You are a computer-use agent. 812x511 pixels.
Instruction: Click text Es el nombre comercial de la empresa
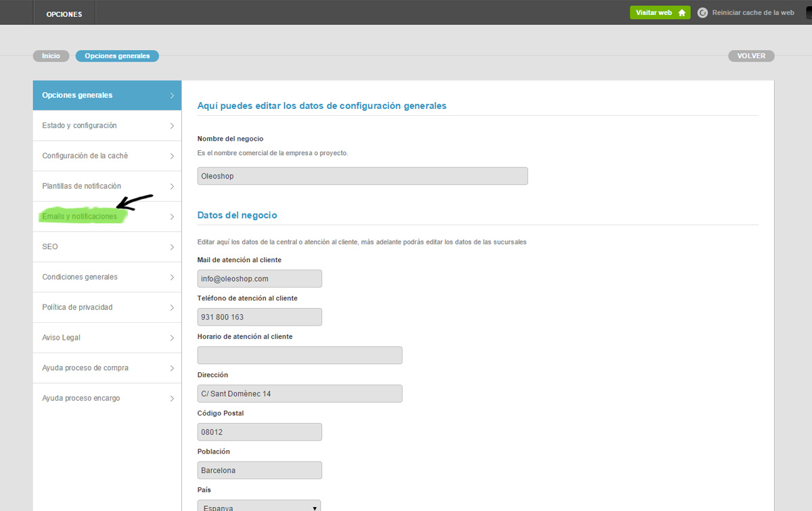point(273,153)
